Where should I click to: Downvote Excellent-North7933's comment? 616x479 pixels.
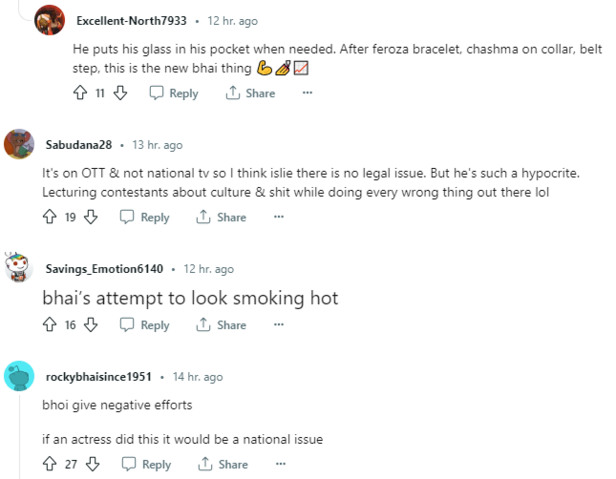(120, 93)
